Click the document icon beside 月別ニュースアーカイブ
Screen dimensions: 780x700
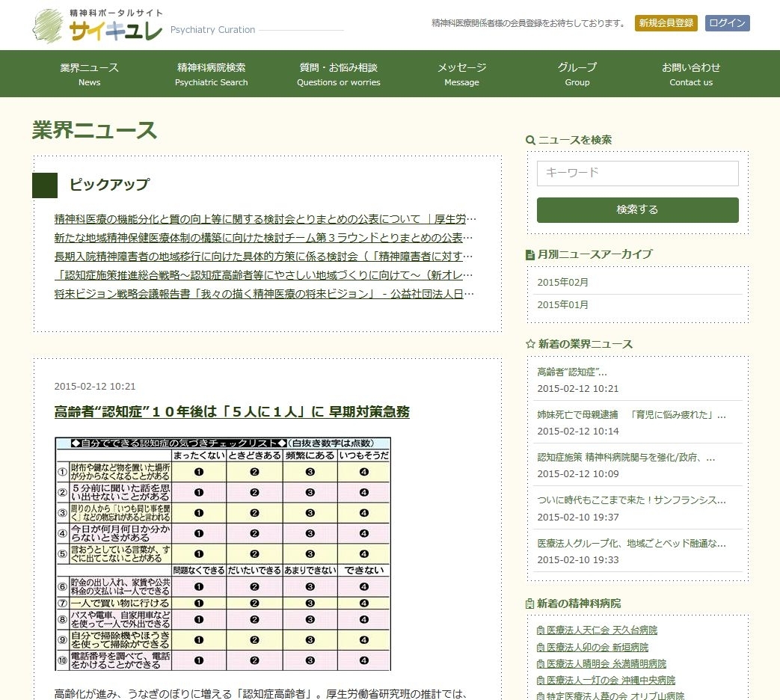coord(530,255)
